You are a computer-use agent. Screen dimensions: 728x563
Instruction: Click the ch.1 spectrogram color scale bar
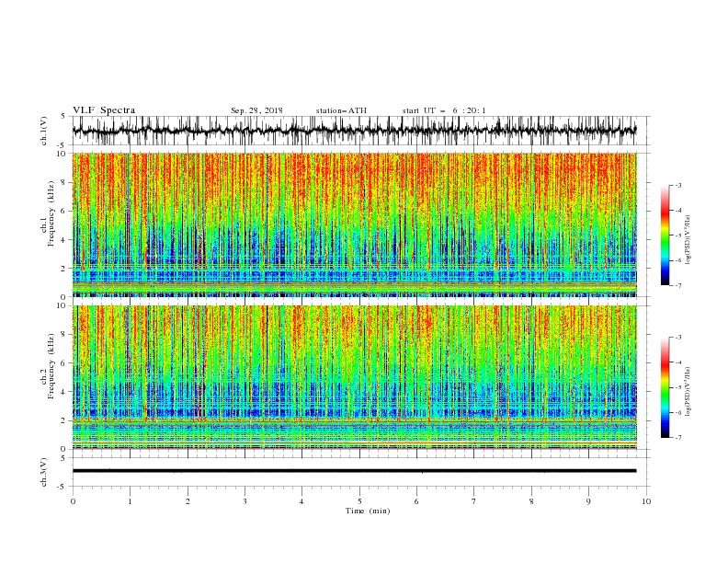click(x=665, y=236)
